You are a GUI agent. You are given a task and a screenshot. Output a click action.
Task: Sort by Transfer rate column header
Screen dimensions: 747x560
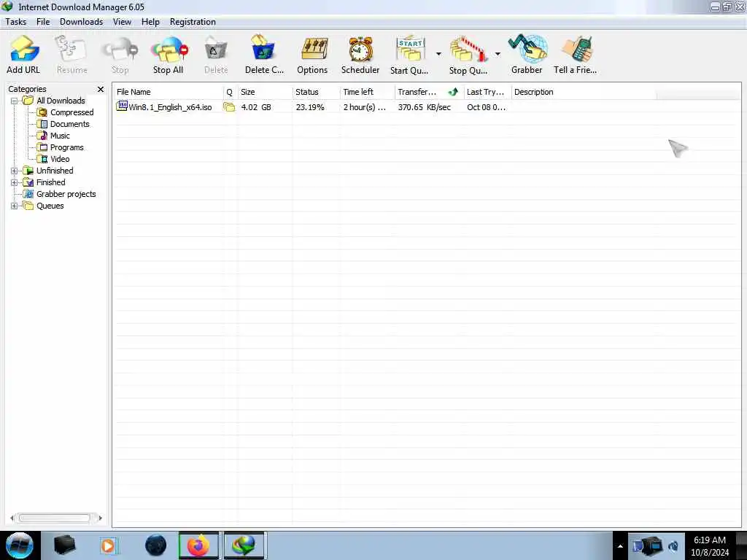pos(429,92)
